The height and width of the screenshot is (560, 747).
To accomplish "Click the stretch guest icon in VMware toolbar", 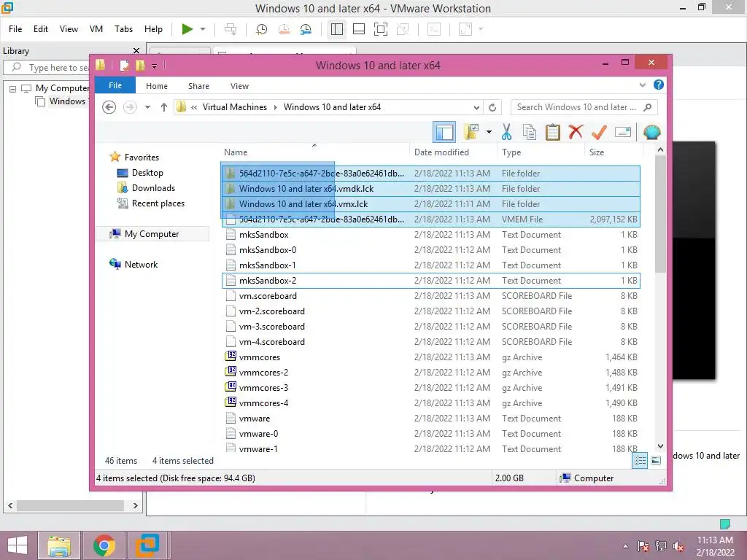I will click(x=465, y=29).
